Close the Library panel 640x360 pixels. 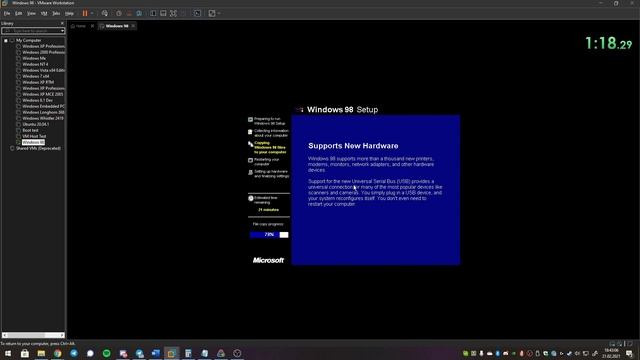62,23
